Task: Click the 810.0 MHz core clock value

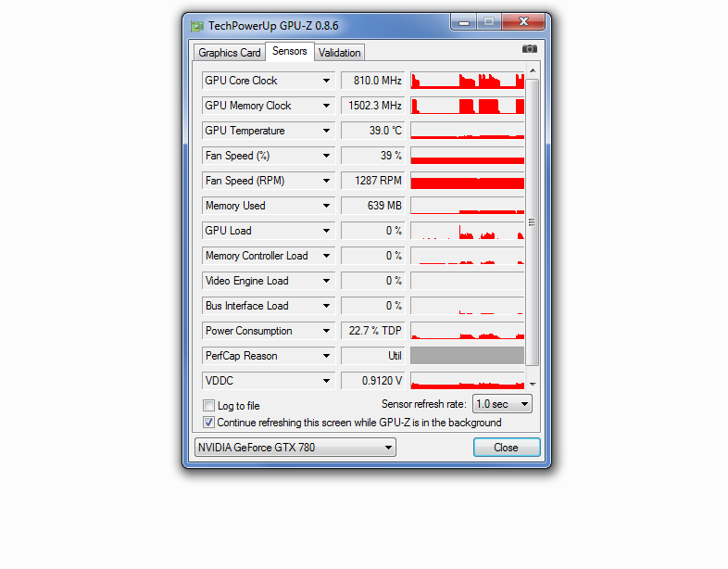Action: click(x=373, y=81)
